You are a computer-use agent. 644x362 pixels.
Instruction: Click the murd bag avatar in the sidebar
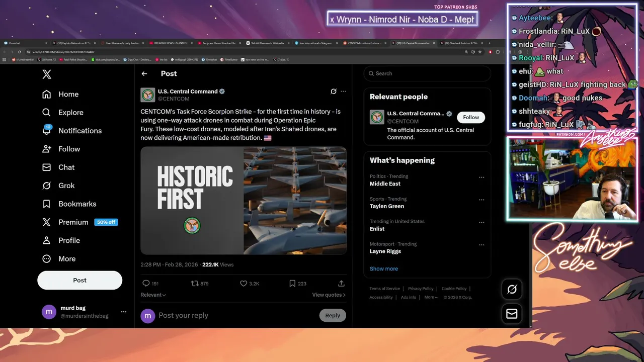pyautogui.click(x=49, y=312)
